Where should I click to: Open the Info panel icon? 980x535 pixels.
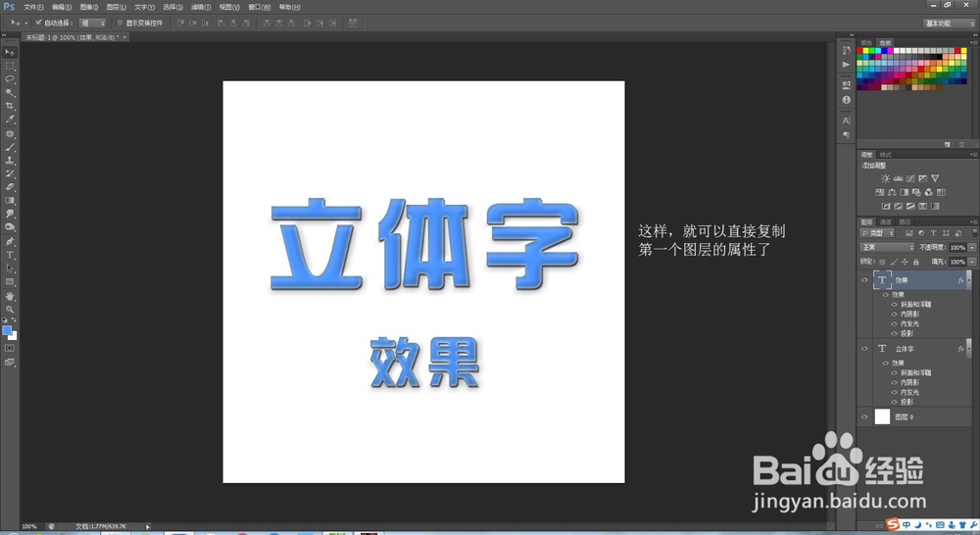847,99
